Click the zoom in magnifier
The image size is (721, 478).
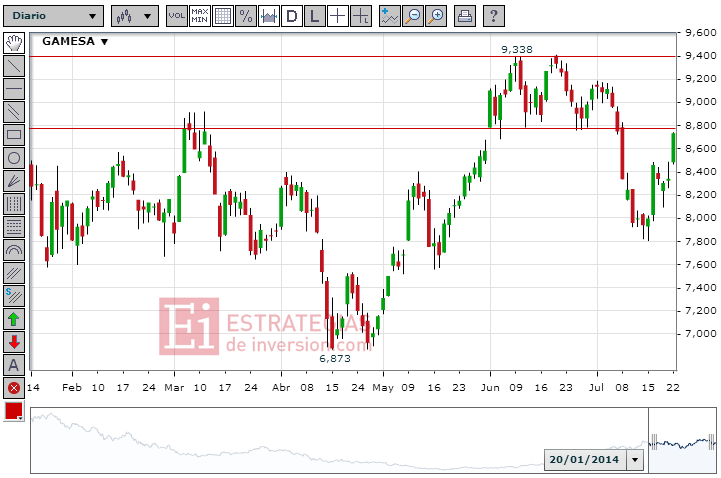(x=436, y=16)
